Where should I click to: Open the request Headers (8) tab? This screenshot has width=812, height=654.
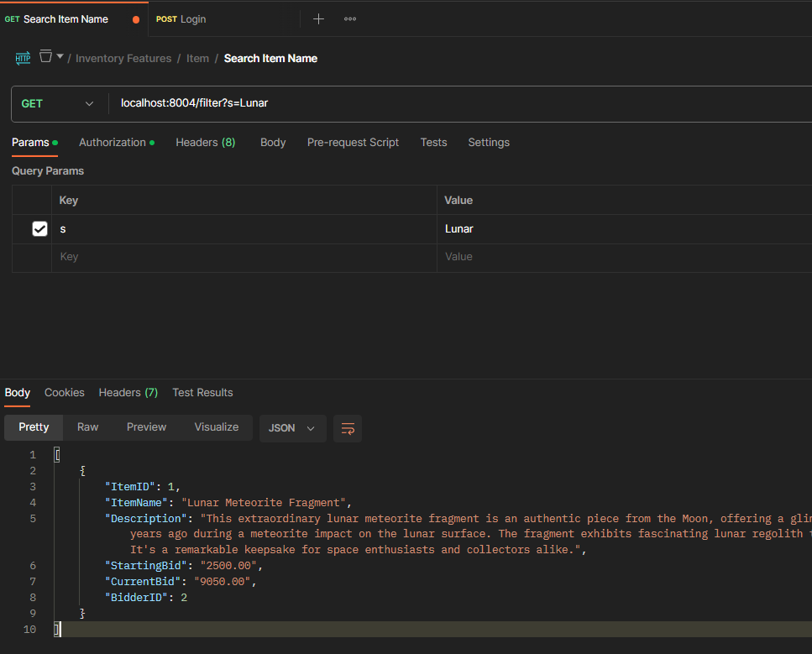tap(205, 142)
